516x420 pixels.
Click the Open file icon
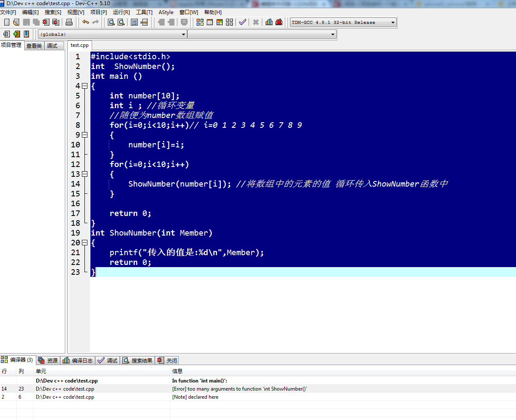[16, 22]
